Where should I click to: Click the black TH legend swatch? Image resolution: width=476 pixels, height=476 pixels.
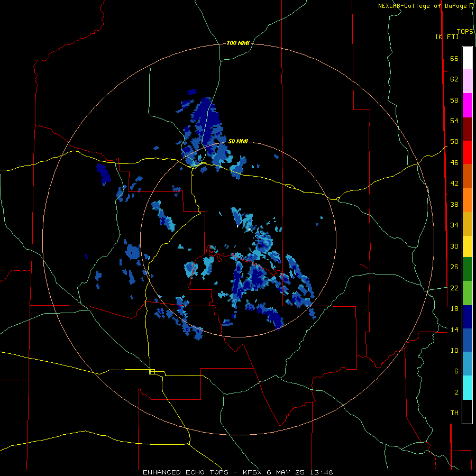(467, 411)
